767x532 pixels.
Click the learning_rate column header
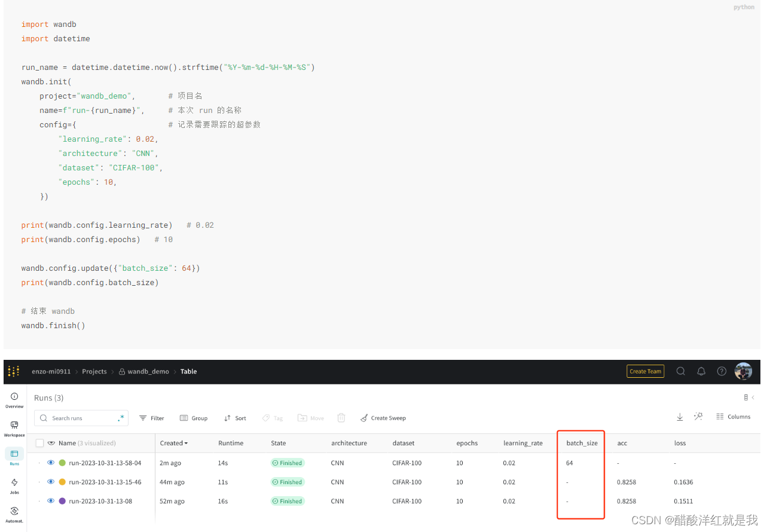[x=523, y=443]
